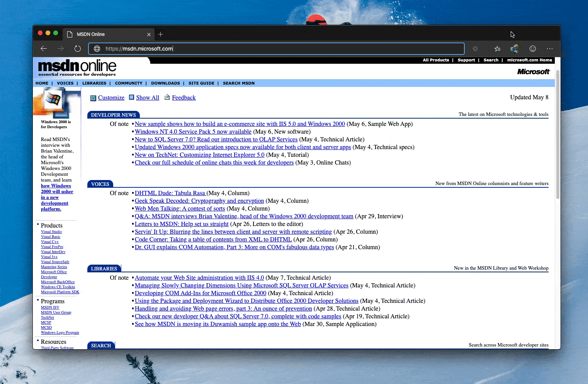Image resolution: width=588 pixels, height=384 pixels.
Task: Open the MCSD sidebar link
Action: coord(46,328)
